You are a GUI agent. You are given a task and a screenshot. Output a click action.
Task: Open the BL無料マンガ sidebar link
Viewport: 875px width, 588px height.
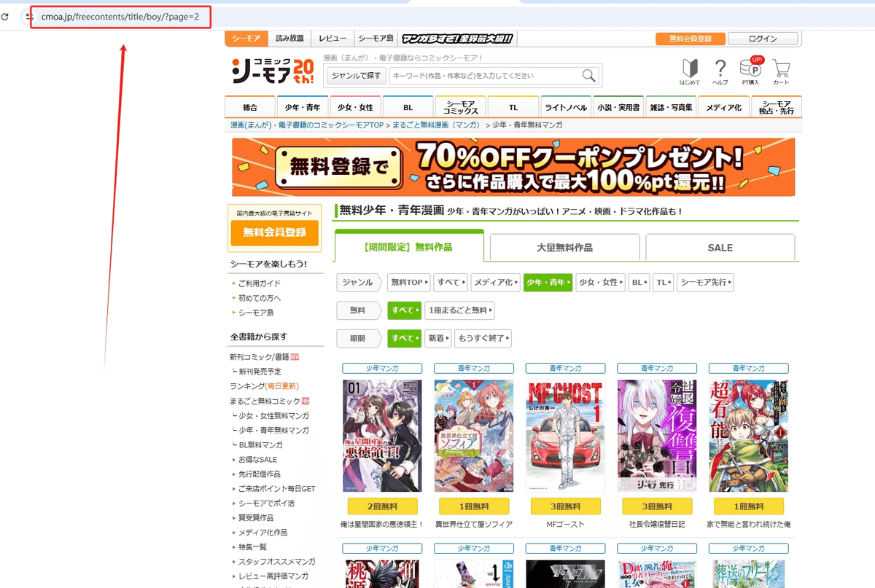261,444
